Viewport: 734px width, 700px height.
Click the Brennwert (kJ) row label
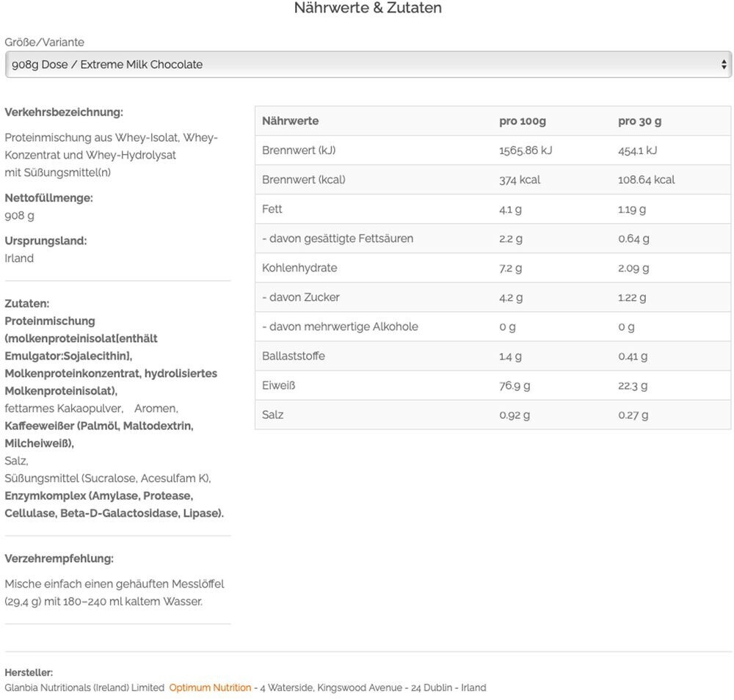298,150
